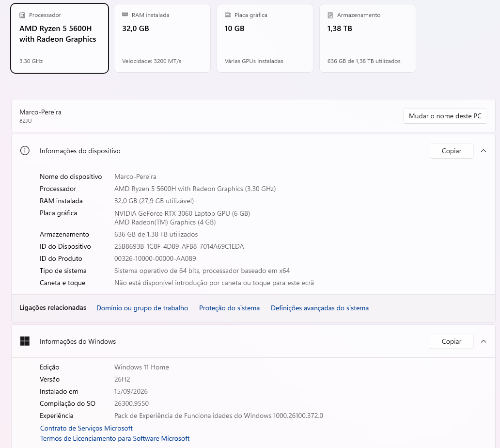Click the Windows logo icon

tap(25, 341)
